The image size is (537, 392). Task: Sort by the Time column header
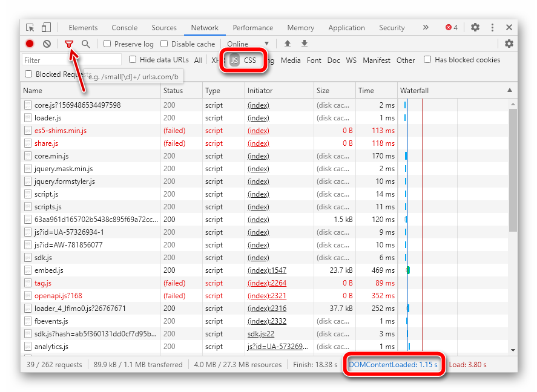click(377, 91)
